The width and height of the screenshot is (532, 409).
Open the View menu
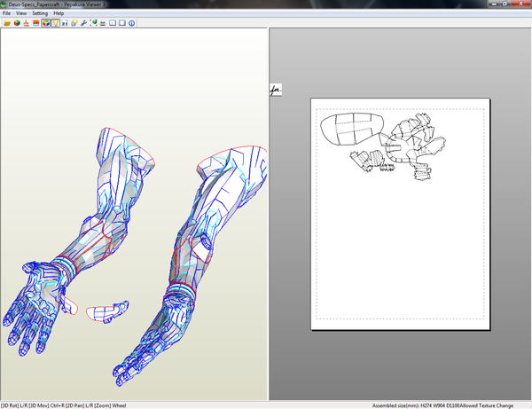[21, 13]
